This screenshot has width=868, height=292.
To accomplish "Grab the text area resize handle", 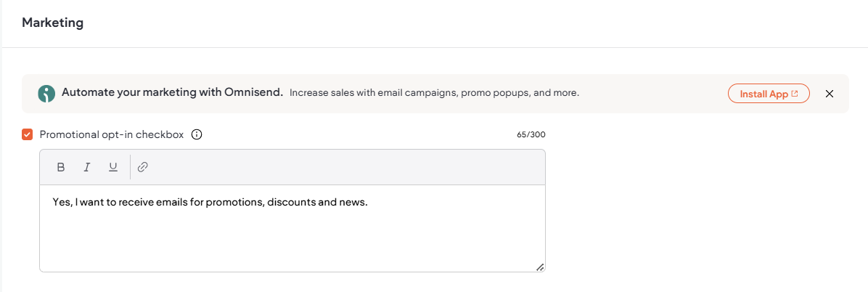I will [540, 267].
